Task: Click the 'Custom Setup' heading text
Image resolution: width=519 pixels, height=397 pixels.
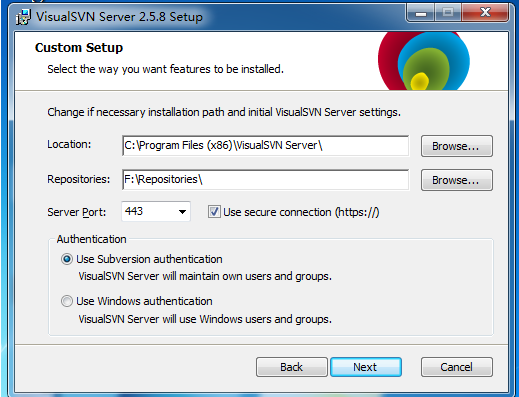Action: click(x=79, y=48)
